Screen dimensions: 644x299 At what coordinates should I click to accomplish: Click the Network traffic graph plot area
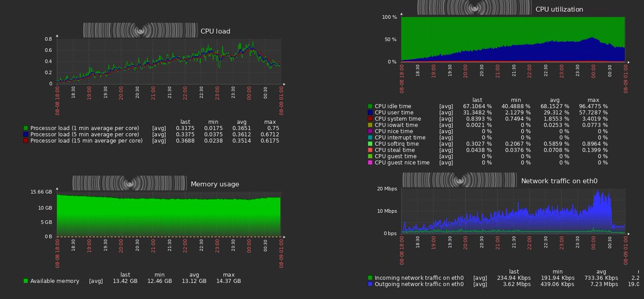pos(514,211)
